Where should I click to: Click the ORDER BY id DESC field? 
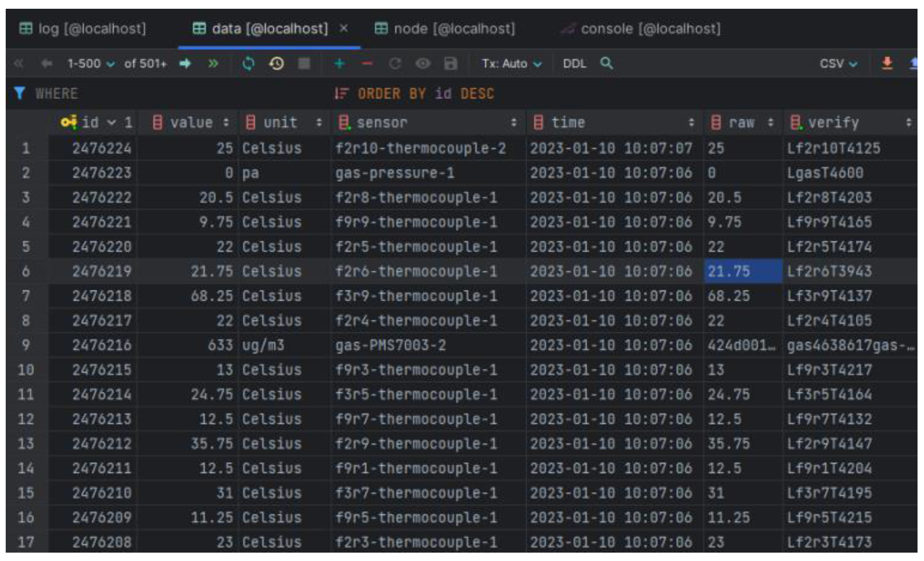(x=425, y=94)
